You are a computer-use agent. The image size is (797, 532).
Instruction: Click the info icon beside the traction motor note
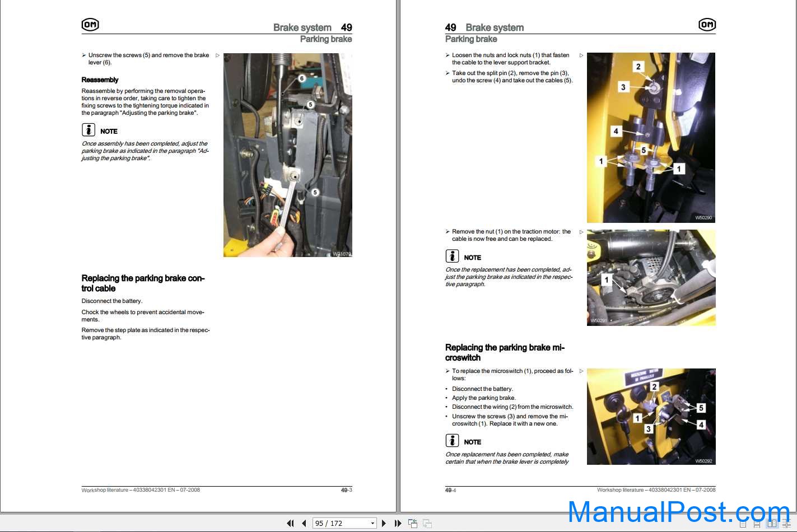[452, 256]
